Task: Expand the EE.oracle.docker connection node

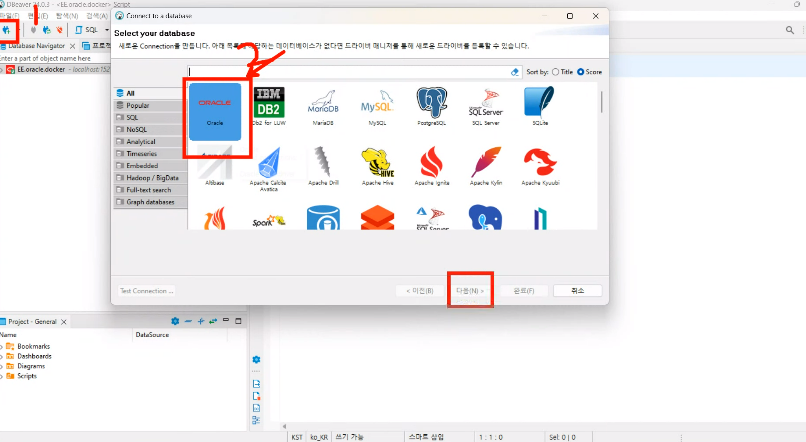Action: tap(2, 69)
